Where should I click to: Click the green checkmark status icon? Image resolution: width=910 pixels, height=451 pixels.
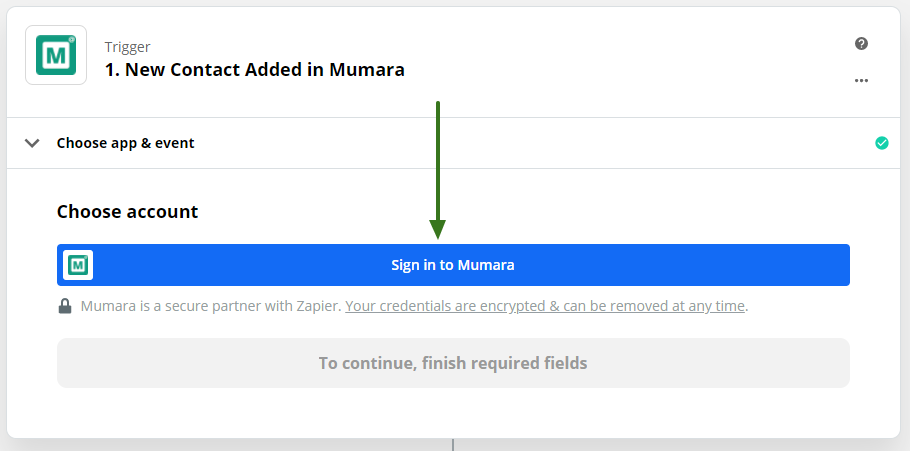(881, 143)
